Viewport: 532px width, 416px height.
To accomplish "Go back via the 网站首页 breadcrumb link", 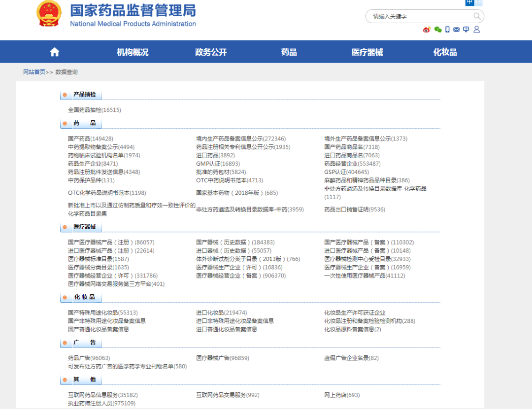I will tap(34, 72).
